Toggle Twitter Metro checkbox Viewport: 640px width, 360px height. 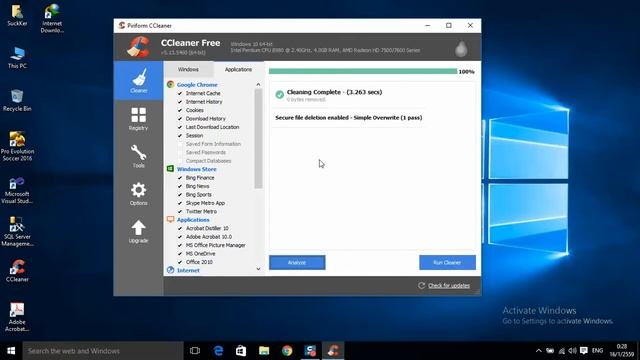pos(180,211)
